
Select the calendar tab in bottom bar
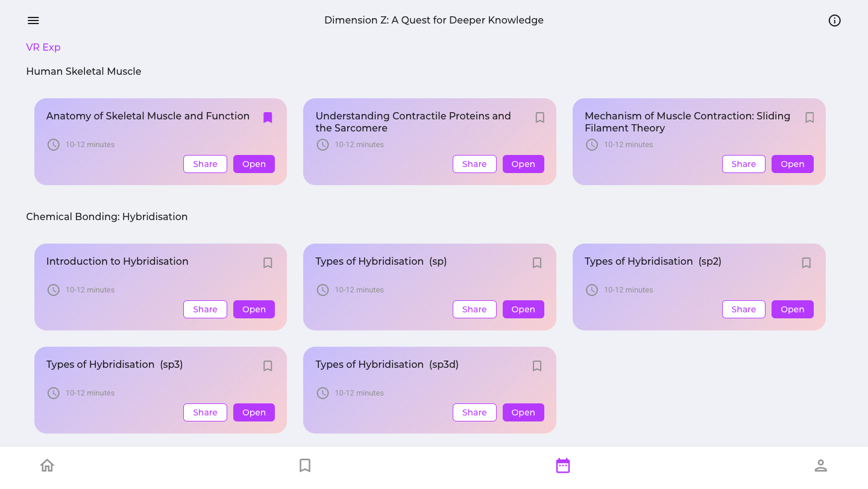(563, 465)
